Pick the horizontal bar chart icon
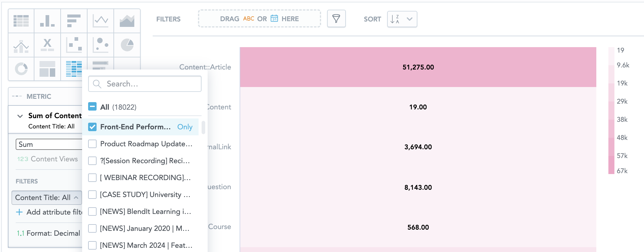The height and width of the screenshot is (252, 644). (74, 21)
